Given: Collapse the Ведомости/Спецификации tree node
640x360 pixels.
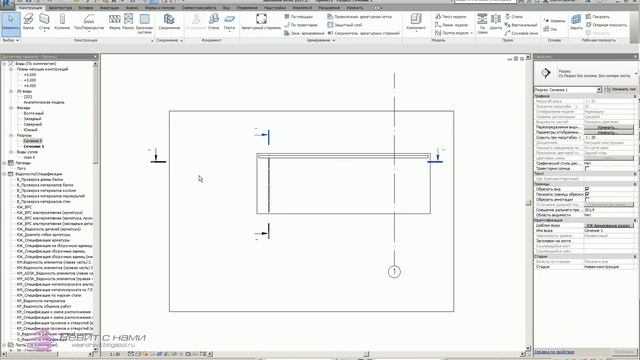Looking at the screenshot, I should [x=4, y=174].
